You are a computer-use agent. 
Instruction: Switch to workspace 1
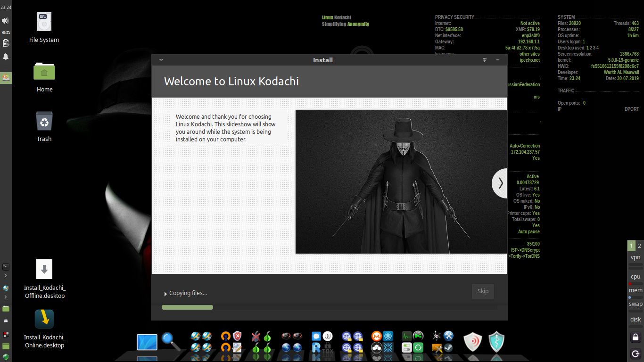tap(631, 246)
